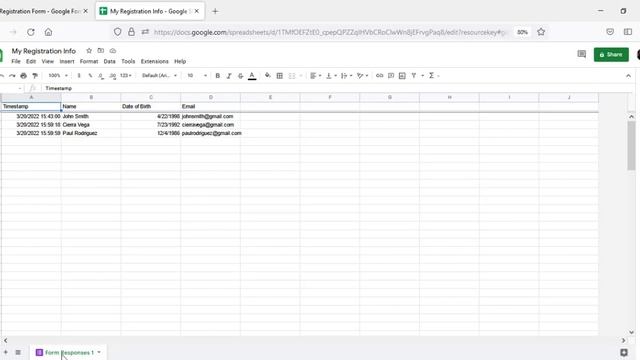Open a new browser tab
The image size is (640, 360).
(x=215, y=11)
